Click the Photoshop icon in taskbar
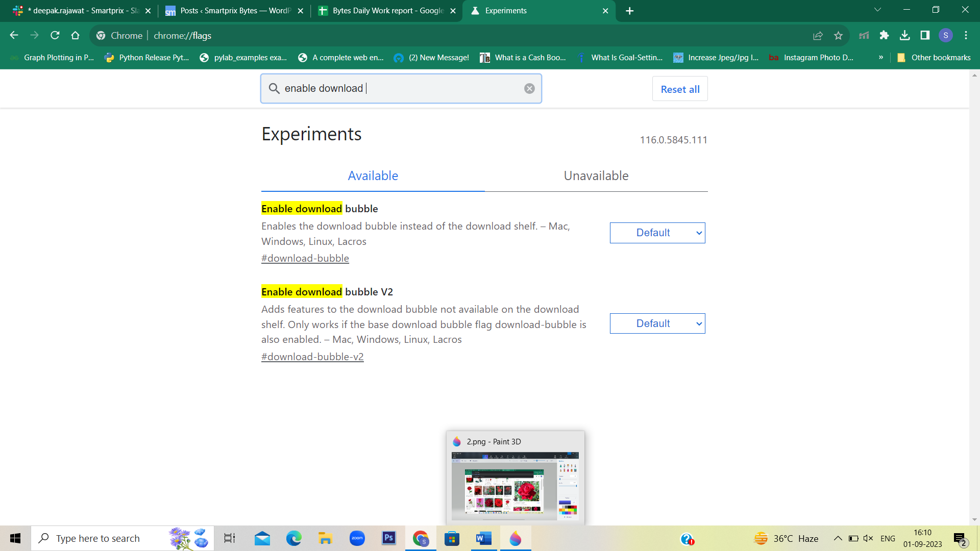This screenshot has height=551, width=980. coord(389,538)
